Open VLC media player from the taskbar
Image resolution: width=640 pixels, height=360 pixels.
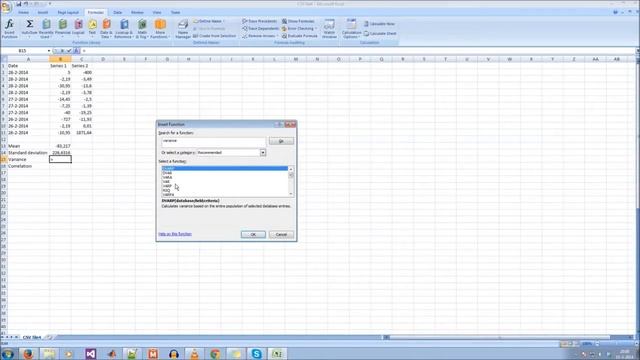[195, 354]
